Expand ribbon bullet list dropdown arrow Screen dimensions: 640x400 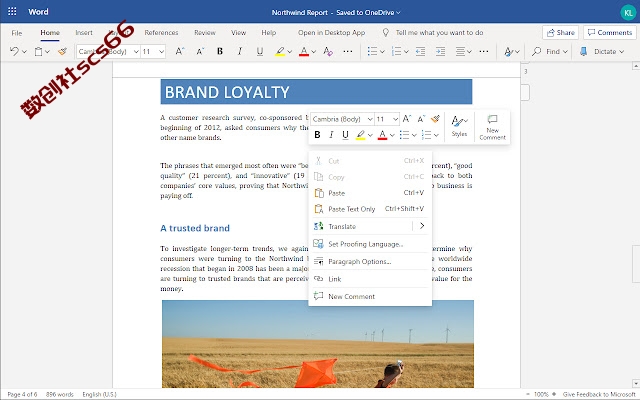382,52
